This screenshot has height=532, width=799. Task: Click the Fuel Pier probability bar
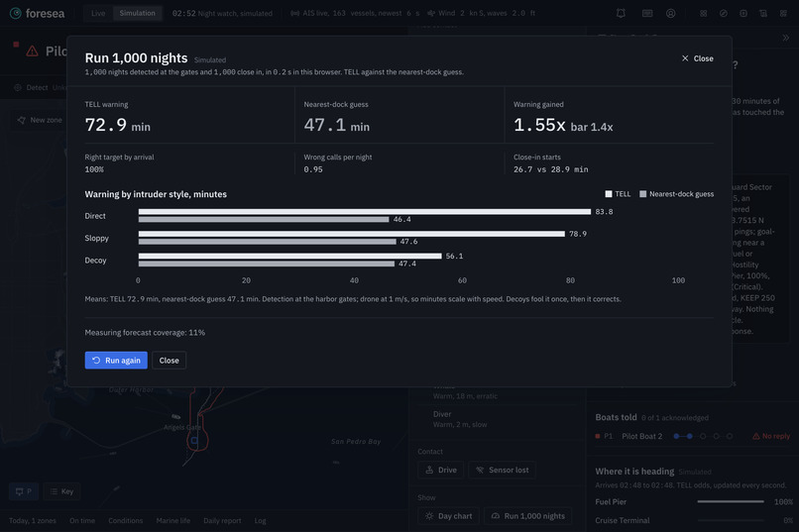[x=731, y=502]
